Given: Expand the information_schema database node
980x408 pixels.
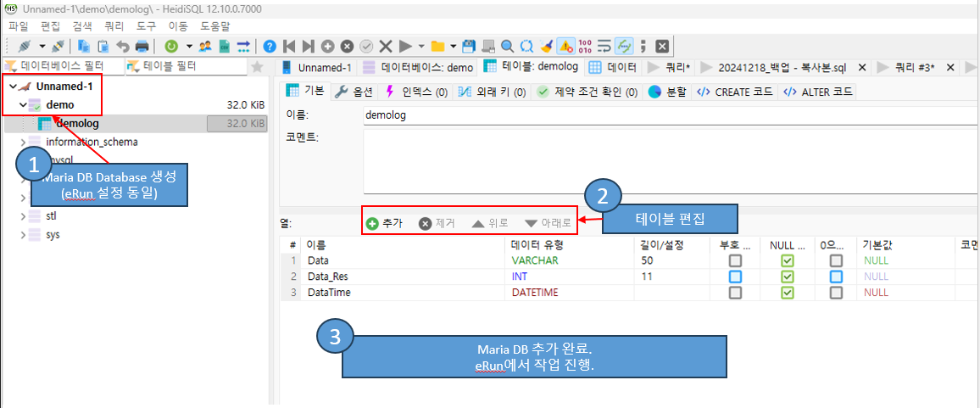Looking at the screenshot, I should click(x=23, y=142).
